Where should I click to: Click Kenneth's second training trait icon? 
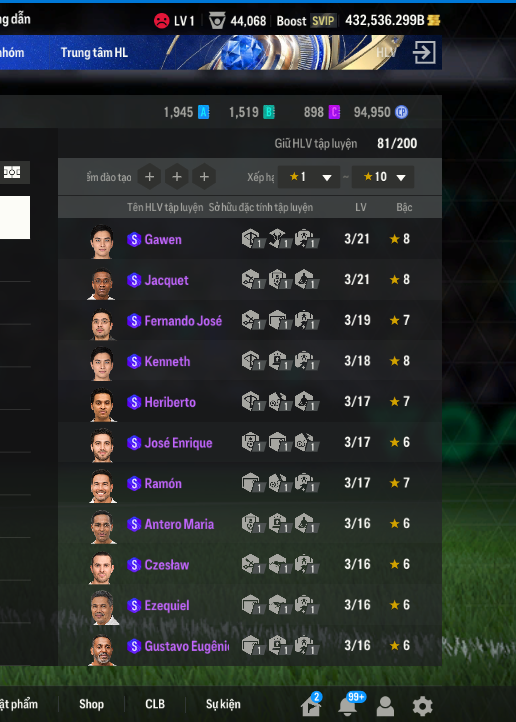(279, 361)
